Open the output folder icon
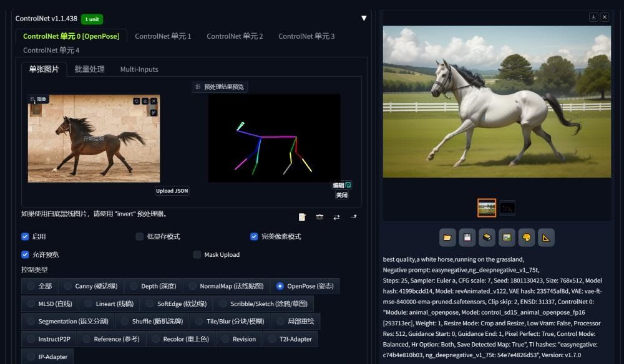The width and height of the screenshot is (624, 364). point(447,237)
